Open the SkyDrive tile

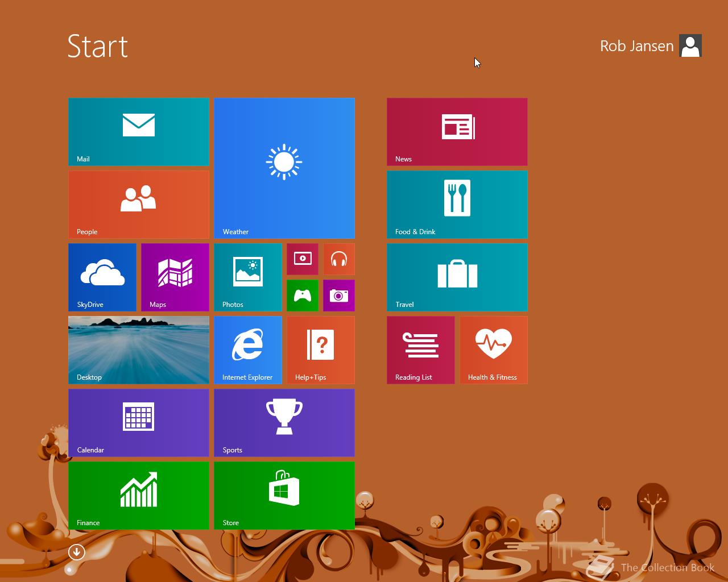(x=102, y=277)
